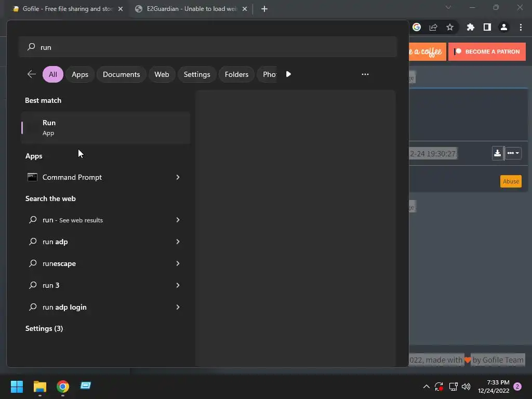Click the orange Abuse button on Gofile
This screenshot has height=399, width=532.
click(511, 181)
